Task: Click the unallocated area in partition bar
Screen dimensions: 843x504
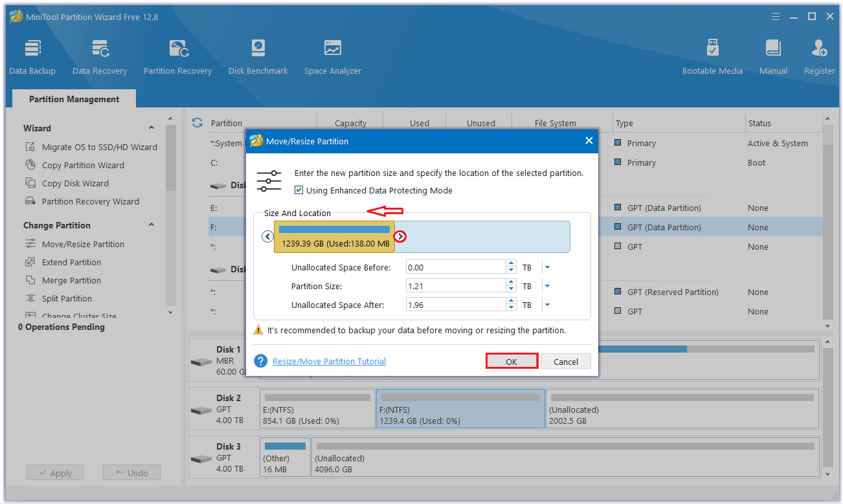Action: (482, 237)
